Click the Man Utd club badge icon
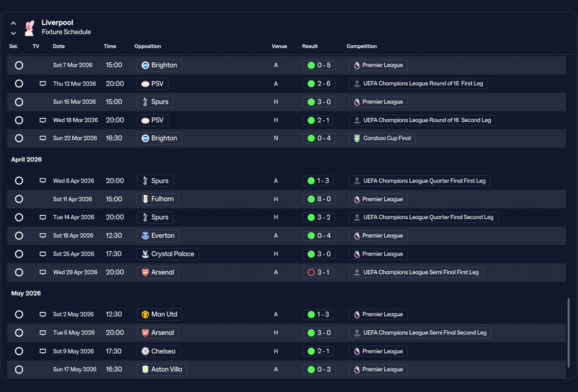The height and width of the screenshot is (392, 578). pos(145,314)
